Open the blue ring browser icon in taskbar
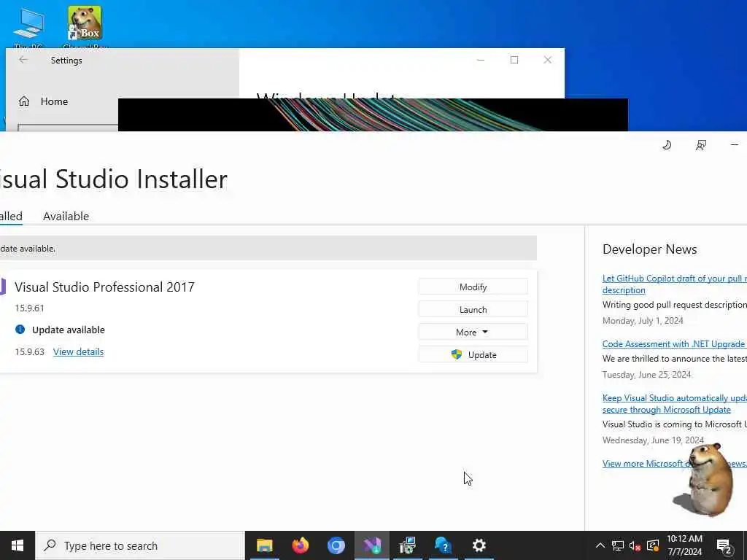 point(336,545)
